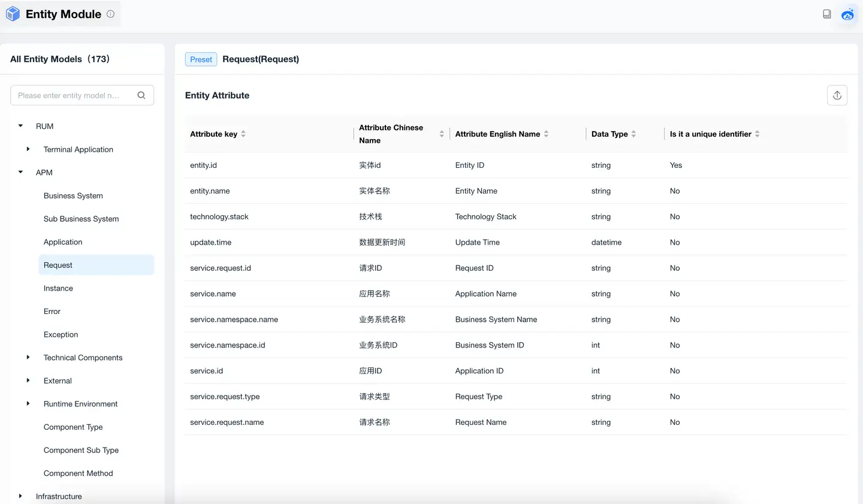863x504 pixels.
Task: Open the Exception entity model
Action: (61, 334)
